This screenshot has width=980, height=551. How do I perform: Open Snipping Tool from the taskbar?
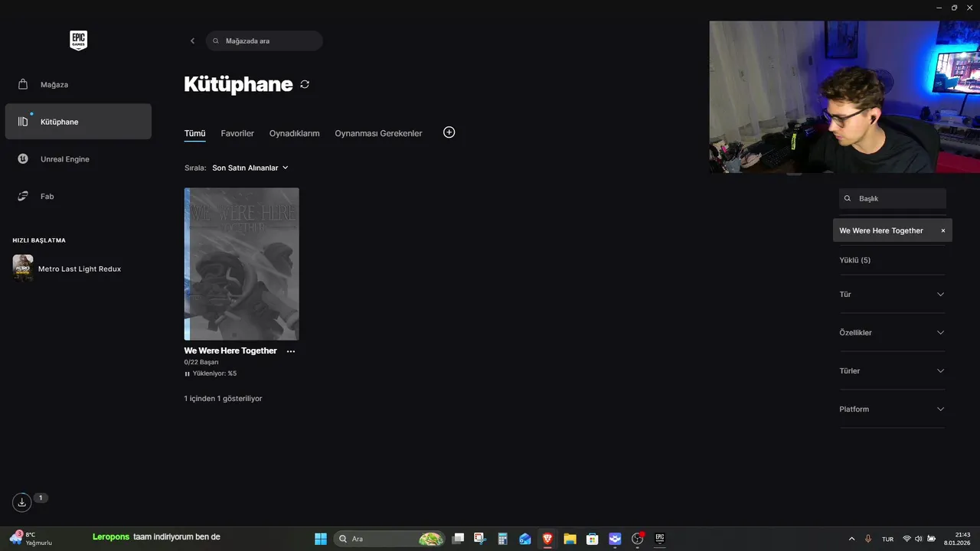click(480, 539)
